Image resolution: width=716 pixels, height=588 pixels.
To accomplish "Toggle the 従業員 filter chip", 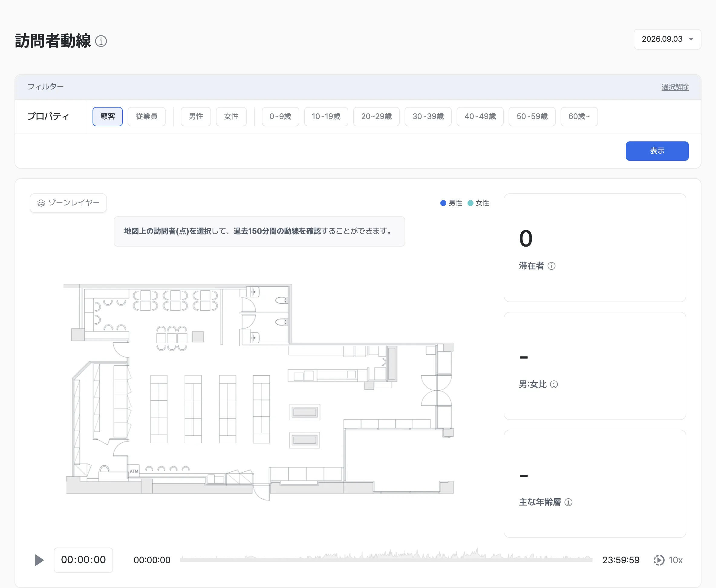I will pos(146,117).
